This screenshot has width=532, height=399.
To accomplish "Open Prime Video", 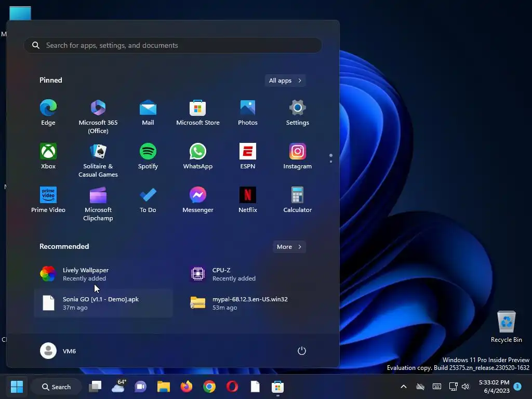I will coord(48,200).
